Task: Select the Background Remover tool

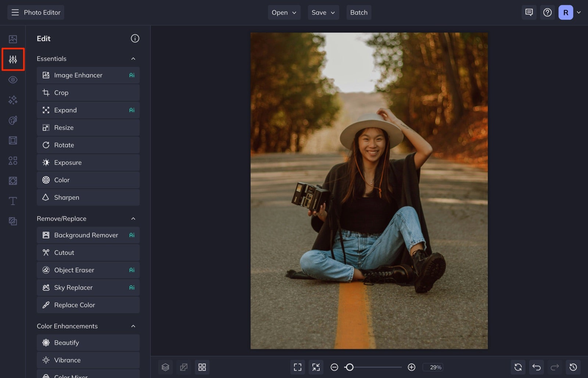Action: pyautogui.click(x=88, y=235)
